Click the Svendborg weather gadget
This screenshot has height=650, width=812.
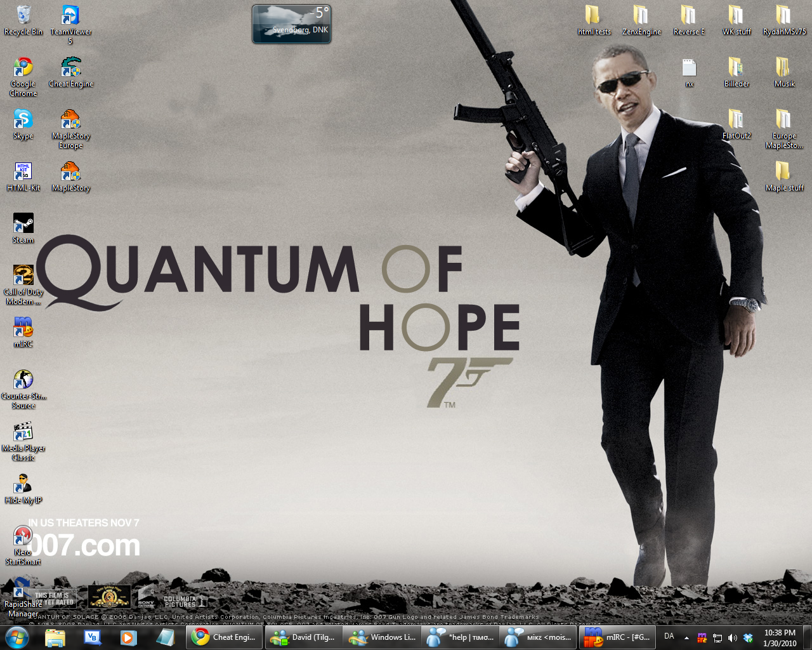(292, 24)
